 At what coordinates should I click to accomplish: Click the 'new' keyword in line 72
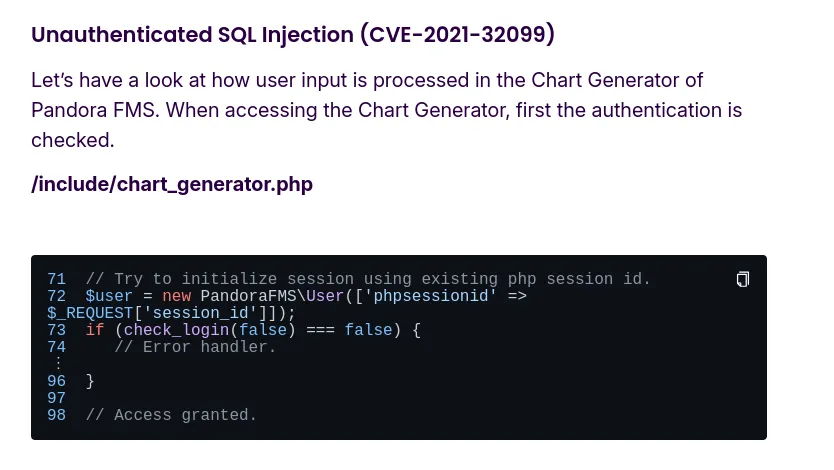176,296
